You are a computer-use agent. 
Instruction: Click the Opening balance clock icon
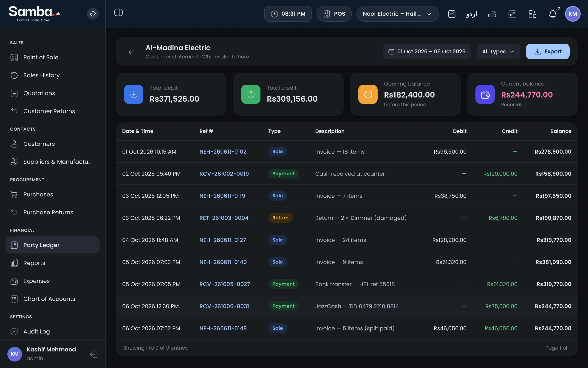click(x=368, y=94)
